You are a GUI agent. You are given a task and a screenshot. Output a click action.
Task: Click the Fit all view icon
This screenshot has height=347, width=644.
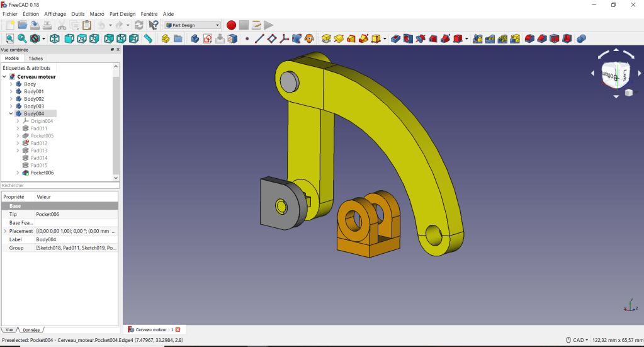click(8, 39)
